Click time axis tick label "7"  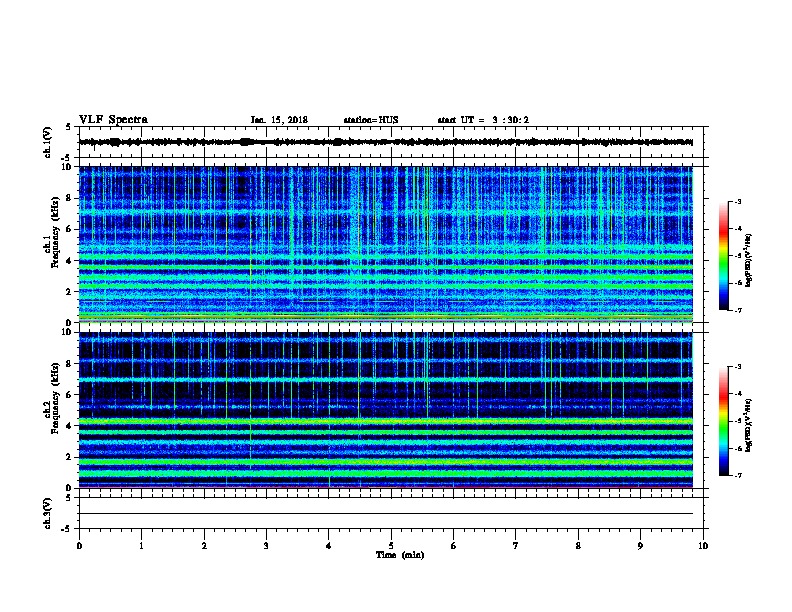(516, 546)
